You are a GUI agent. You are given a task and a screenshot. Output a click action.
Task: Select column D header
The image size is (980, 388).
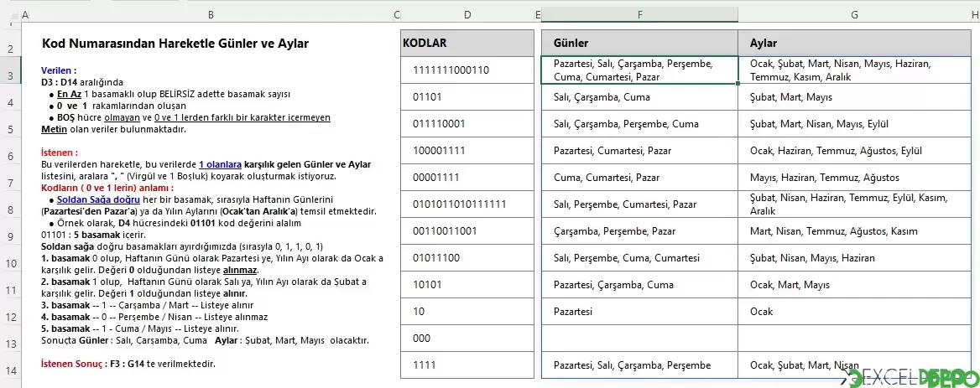(467, 14)
